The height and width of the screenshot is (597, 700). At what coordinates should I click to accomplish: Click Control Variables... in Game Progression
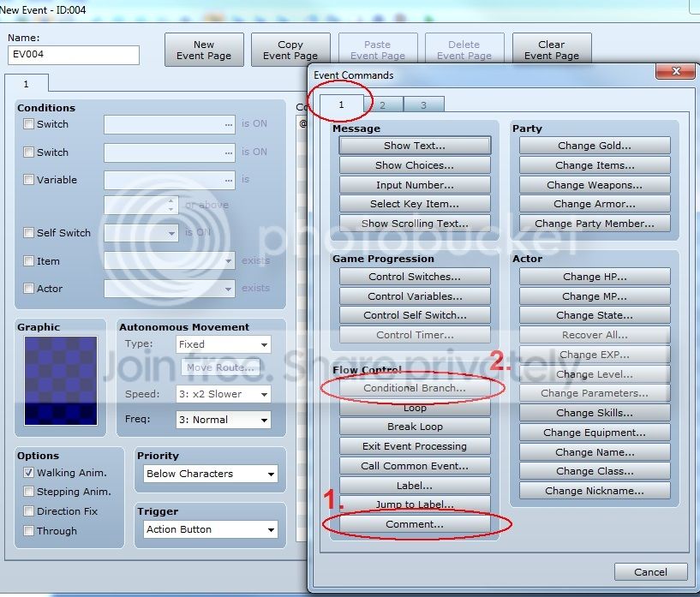pos(415,296)
